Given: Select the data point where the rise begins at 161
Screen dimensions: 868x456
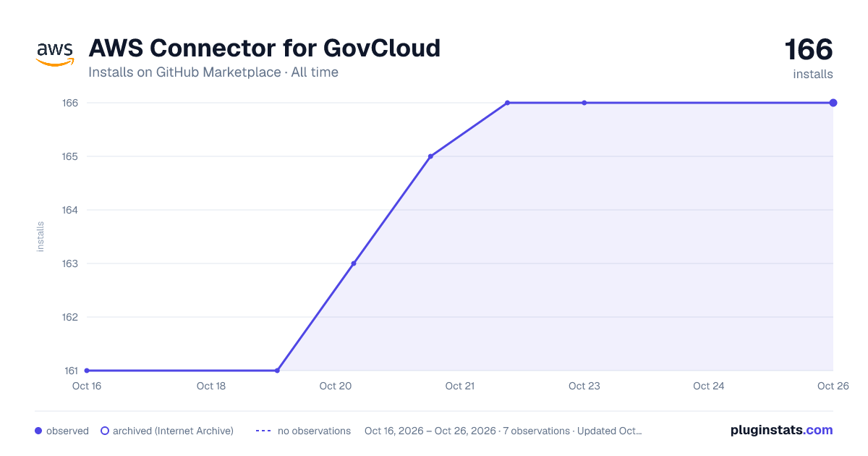Looking at the screenshot, I should (x=277, y=371).
